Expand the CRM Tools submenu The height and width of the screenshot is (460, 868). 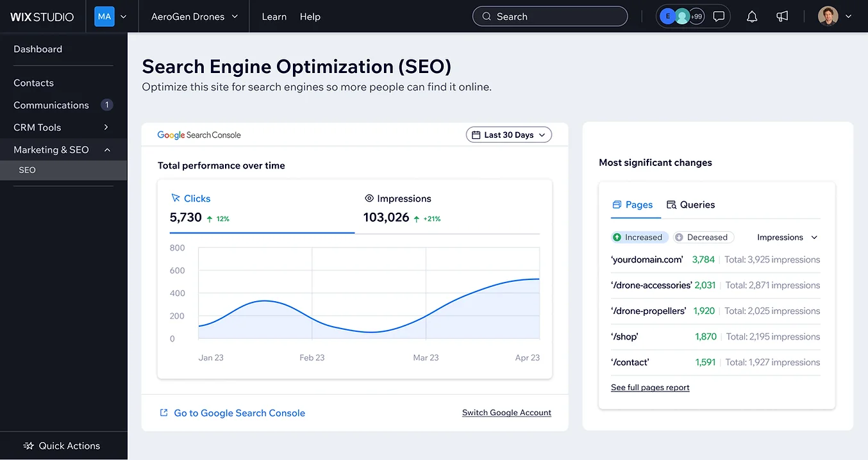point(106,127)
